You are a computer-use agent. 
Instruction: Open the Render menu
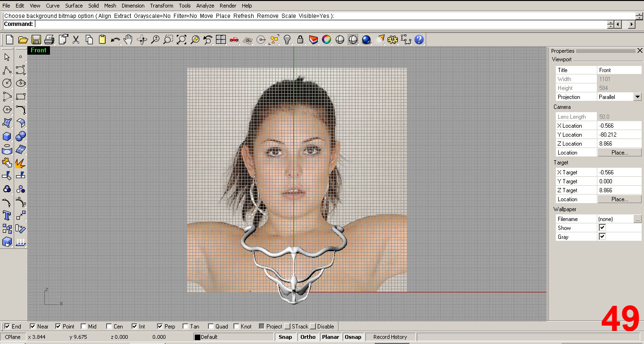(x=228, y=6)
